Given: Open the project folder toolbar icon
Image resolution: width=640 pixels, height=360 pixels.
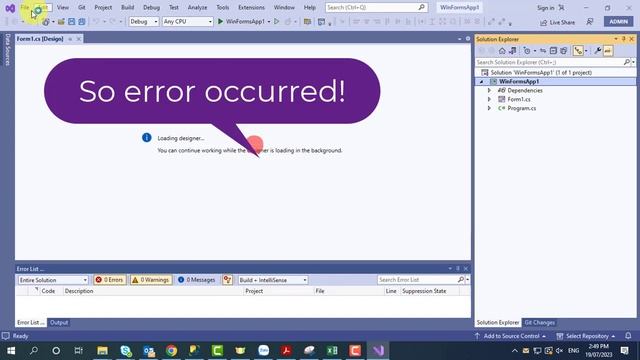Looking at the screenshot, I should click(x=61, y=22).
